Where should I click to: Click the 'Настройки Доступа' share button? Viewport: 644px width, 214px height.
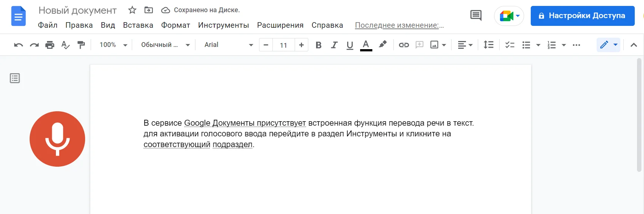point(583,16)
